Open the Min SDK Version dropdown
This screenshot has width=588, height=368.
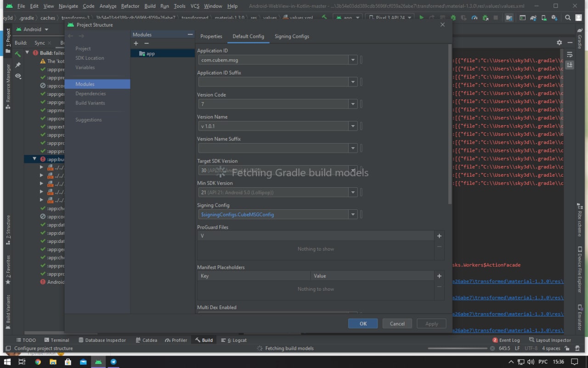353,192
